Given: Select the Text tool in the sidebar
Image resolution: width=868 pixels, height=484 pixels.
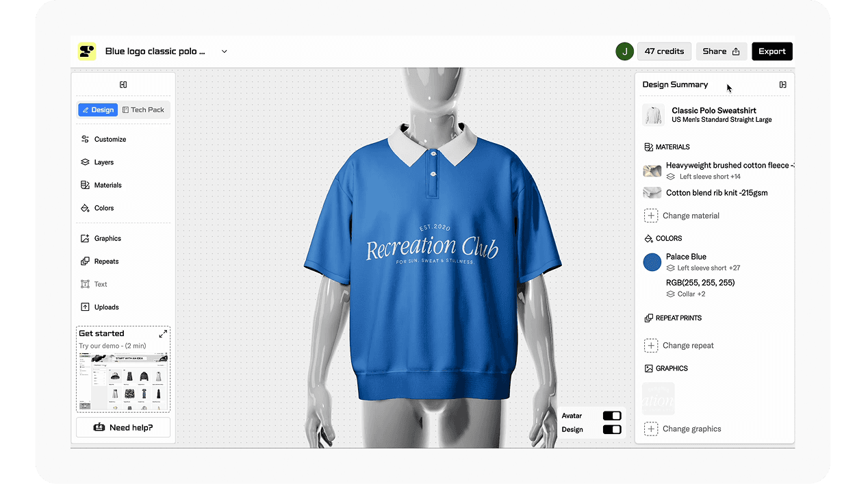Looking at the screenshot, I should tap(100, 283).
